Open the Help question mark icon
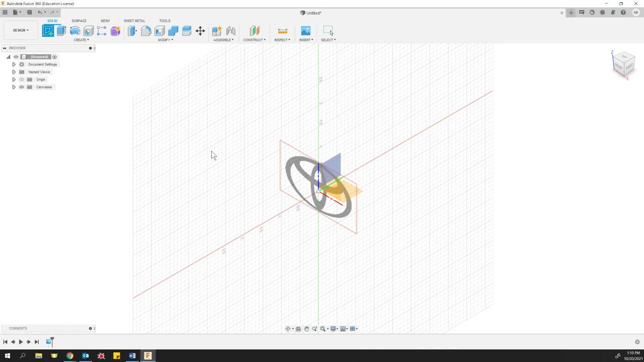Image resolution: width=644 pixels, height=362 pixels. [623, 13]
